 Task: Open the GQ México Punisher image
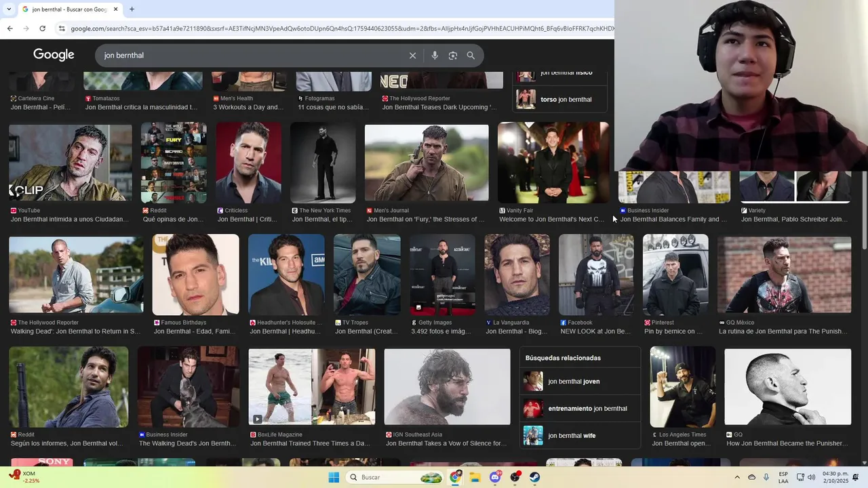(x=784, y=274)
